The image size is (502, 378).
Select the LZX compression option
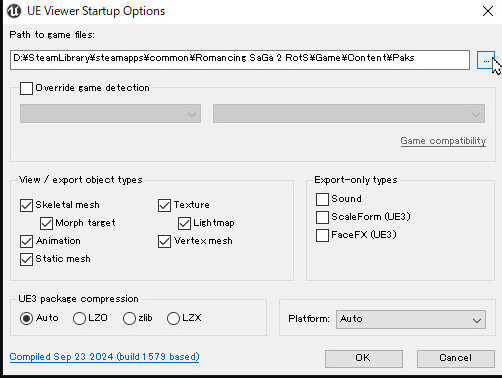click(173, 318)
